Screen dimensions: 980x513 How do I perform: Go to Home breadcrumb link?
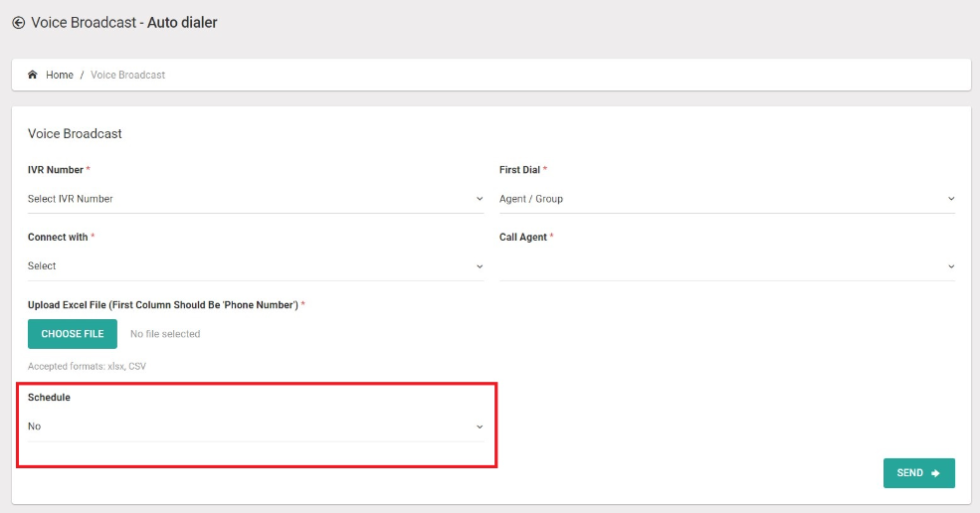tap(60, 75)
